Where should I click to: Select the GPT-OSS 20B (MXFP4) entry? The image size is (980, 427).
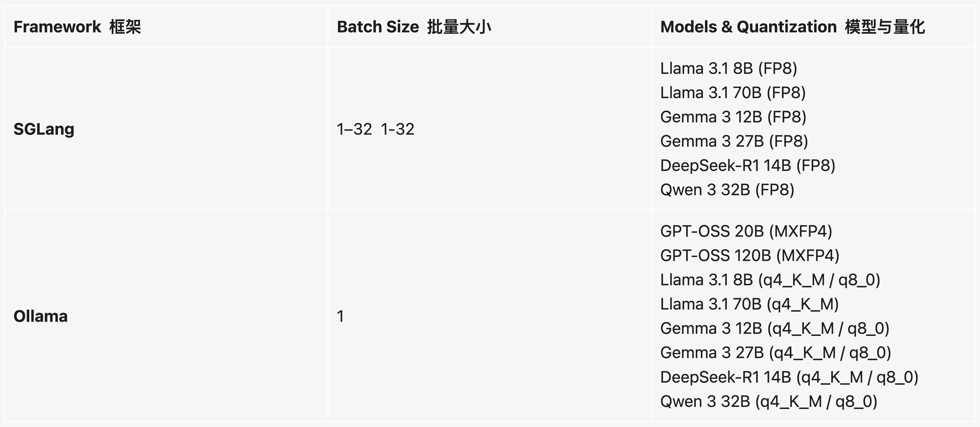746,232
